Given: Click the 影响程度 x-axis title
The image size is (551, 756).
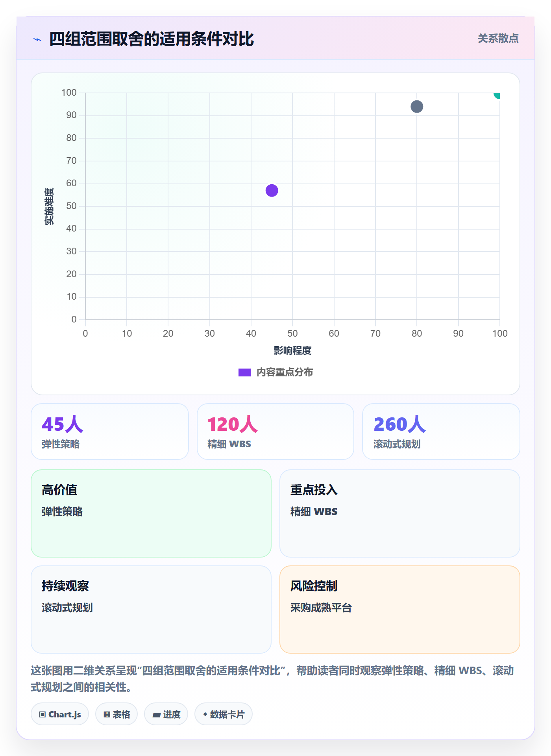Looking at the screenshot, I should [292, 350].
